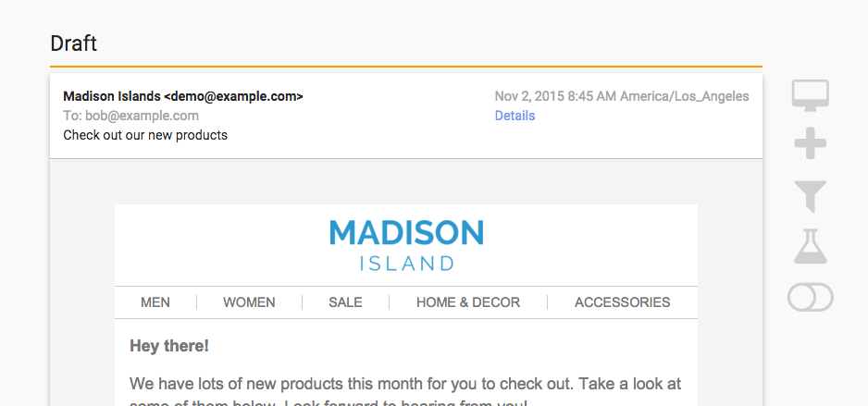The image size is (868, 406).
Task: Select MEN in the navigation bar
Action: click(155, 302)
